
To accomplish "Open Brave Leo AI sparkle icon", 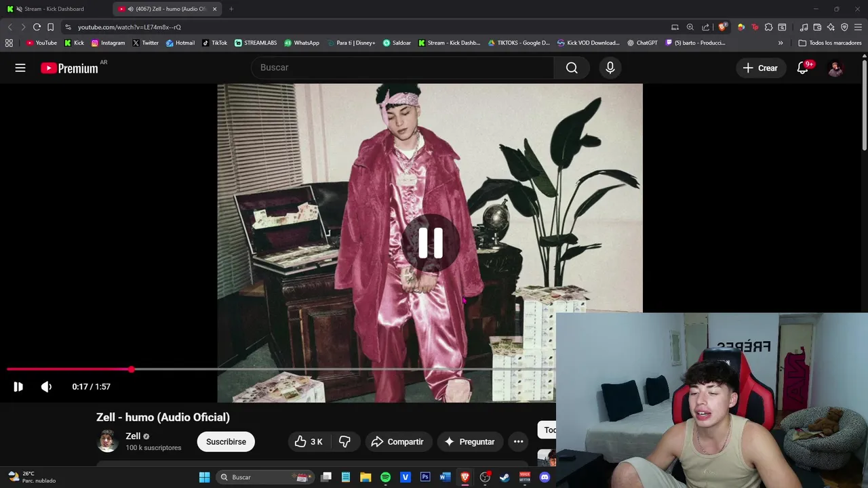I will 831,27.
